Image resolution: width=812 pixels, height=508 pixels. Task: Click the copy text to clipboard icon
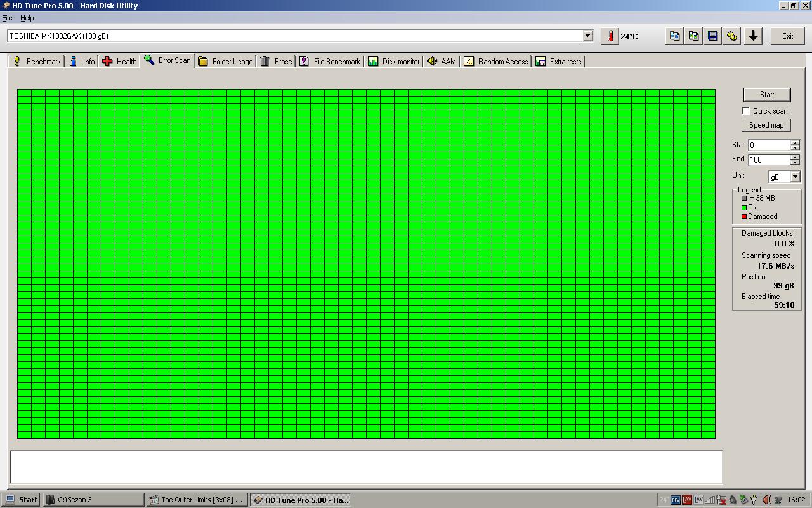click(x=675, y=36)
